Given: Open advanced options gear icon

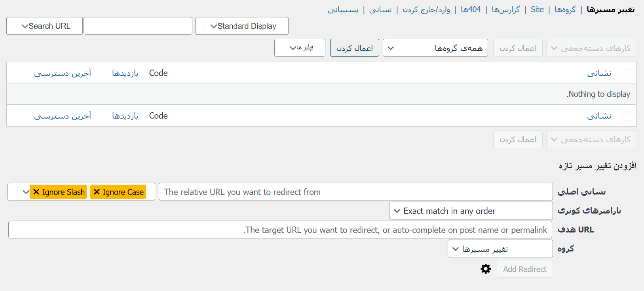Looking at the screenshot, I should (486, 269).
